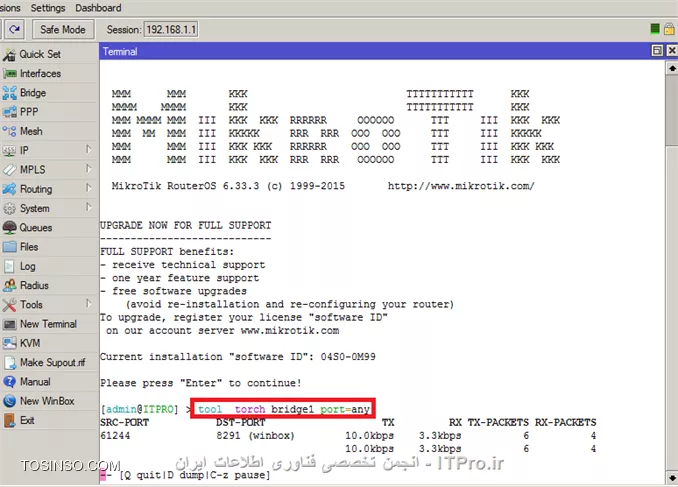The width and height of the screenshot is (678, 487).
Task: Click the IP icon in sidebar
Action: [x=10, y=151]
